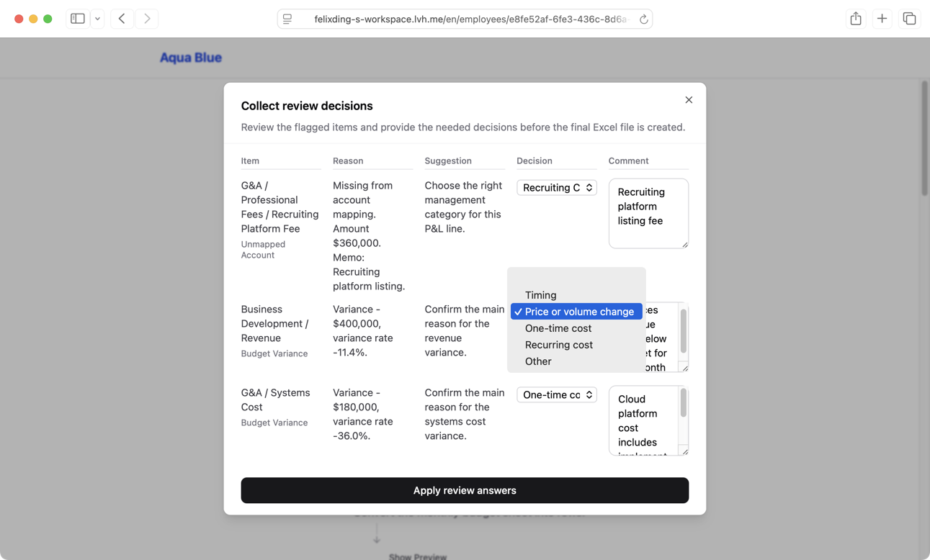Screen dimensions: 930x560
Task: Click the green fullscreen window button
Action: [x=48, y=19]
